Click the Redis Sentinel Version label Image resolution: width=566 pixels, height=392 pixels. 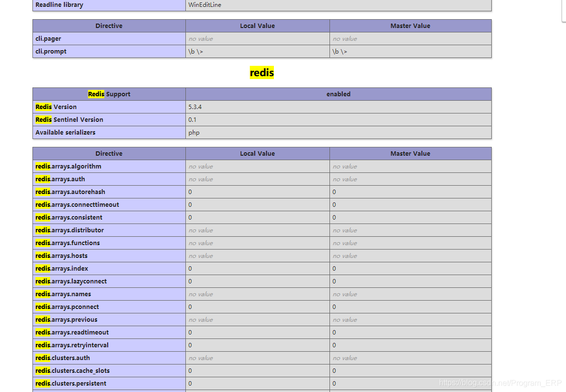(x=69, y=119)
